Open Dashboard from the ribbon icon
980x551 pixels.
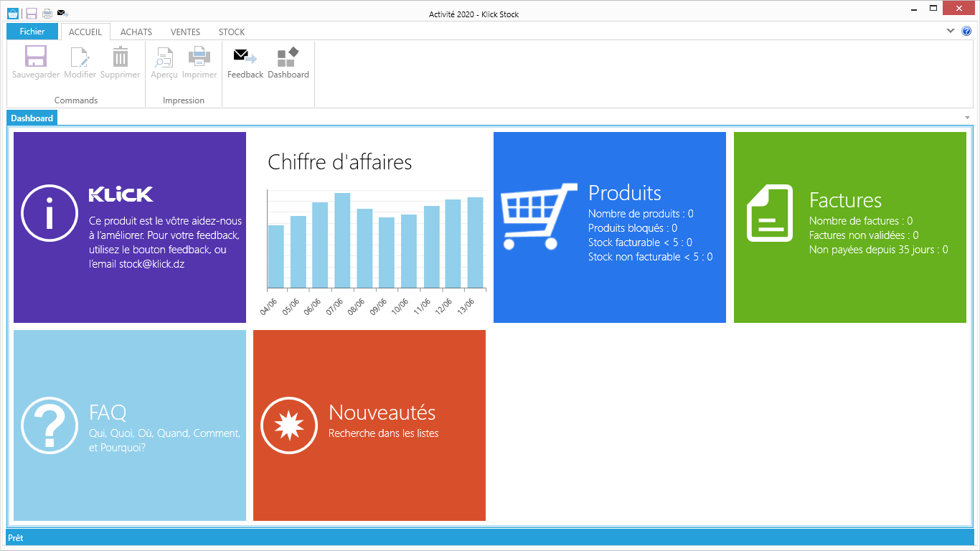coord(288,57)
